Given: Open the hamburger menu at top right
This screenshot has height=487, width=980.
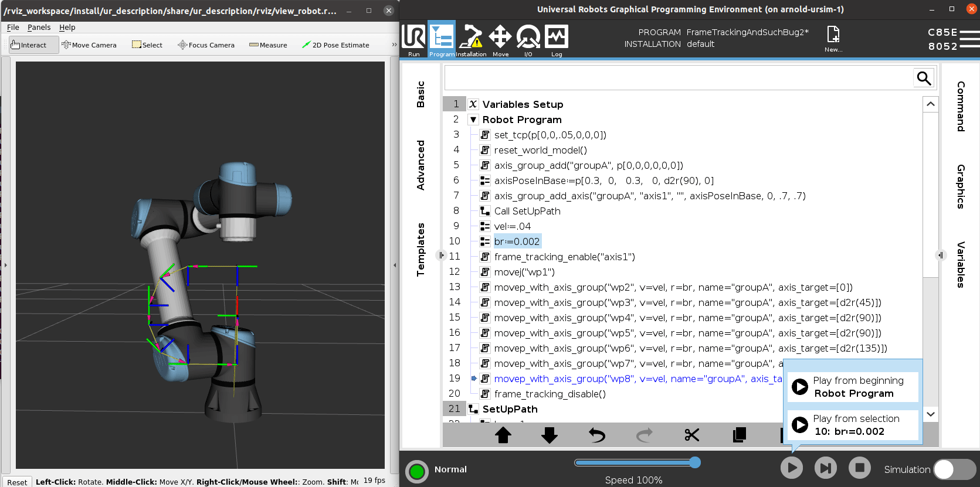Looking at the screenshot, I should click(x=969, y=39).
